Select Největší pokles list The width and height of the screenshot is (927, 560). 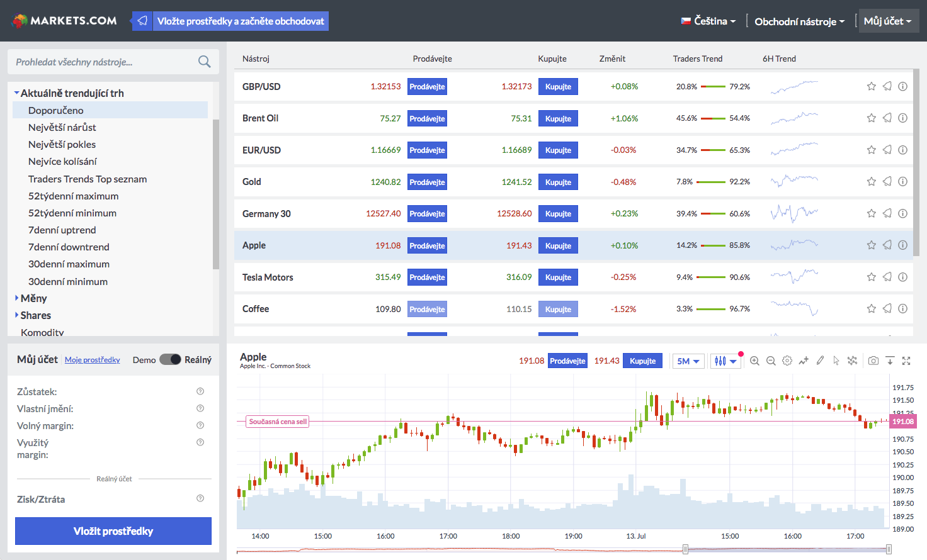tap(62, 144)
